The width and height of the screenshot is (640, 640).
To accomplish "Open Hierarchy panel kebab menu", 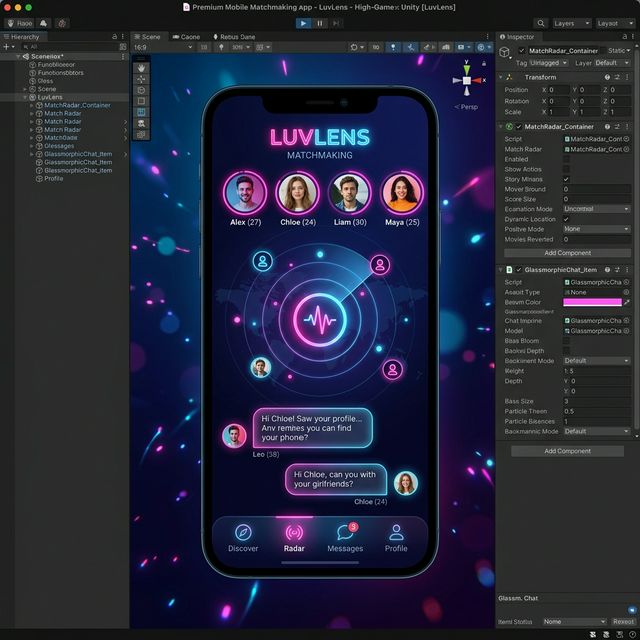I will [x=123, y=37].
